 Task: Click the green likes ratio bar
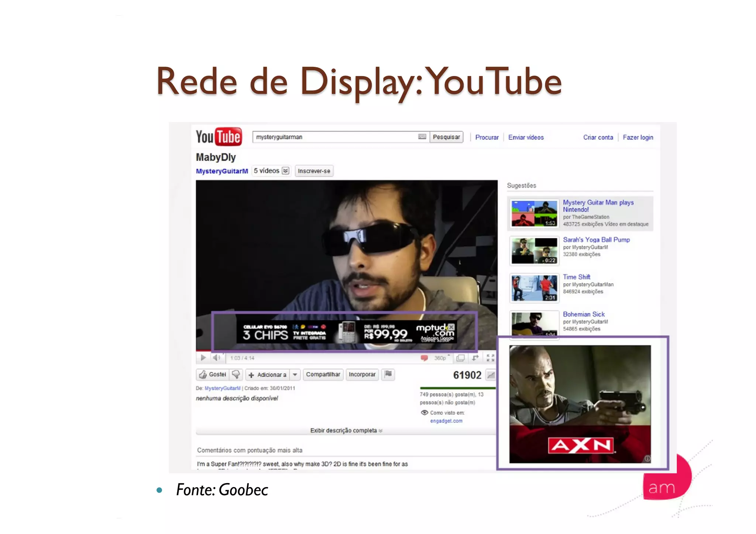click(457, 388)
